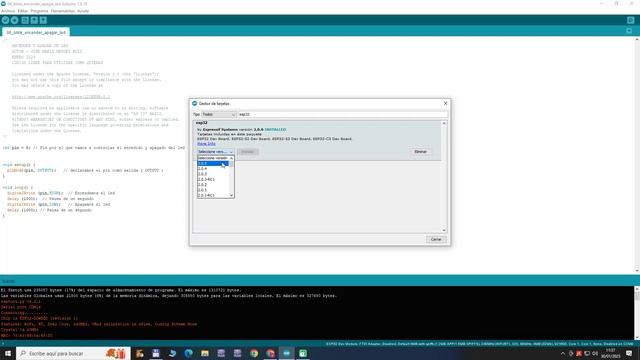Select version 2.0.3 in the list
This screenshot has width=640, height=360.
click(213, 174)
